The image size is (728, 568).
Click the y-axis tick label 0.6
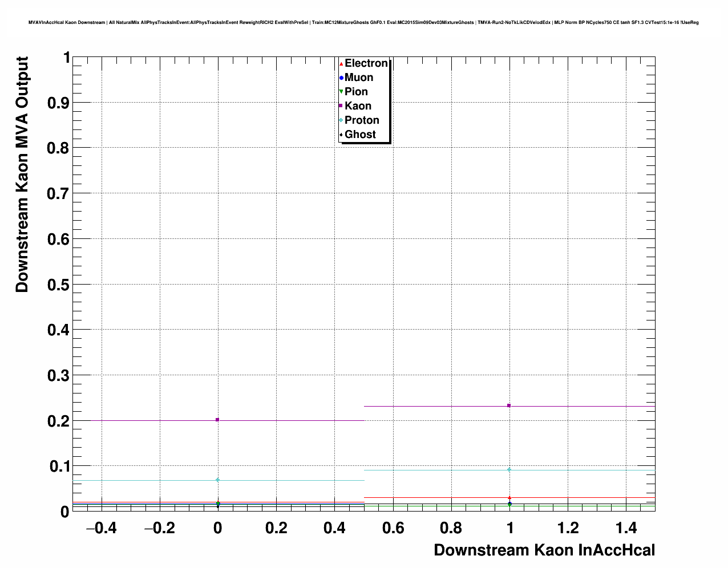[x=59, y=240]
